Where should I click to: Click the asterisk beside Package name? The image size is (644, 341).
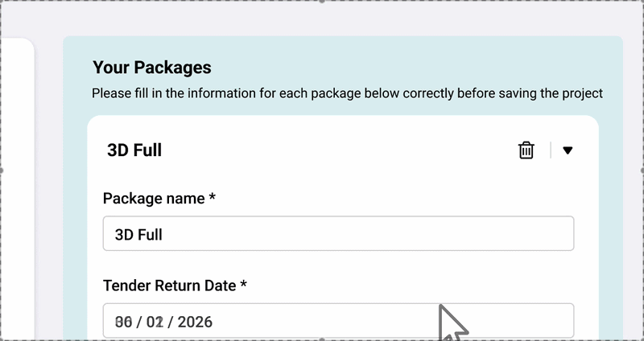[x=212, y=198]
